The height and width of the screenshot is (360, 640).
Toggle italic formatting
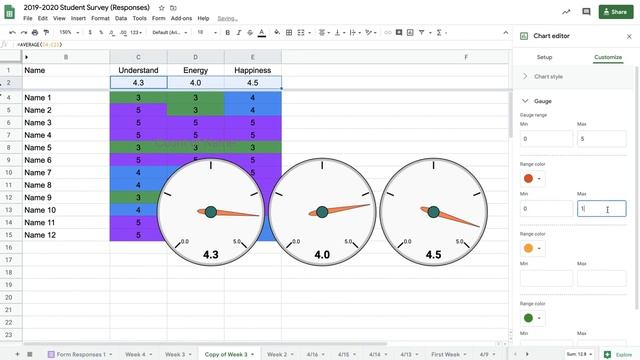(239, 32)
